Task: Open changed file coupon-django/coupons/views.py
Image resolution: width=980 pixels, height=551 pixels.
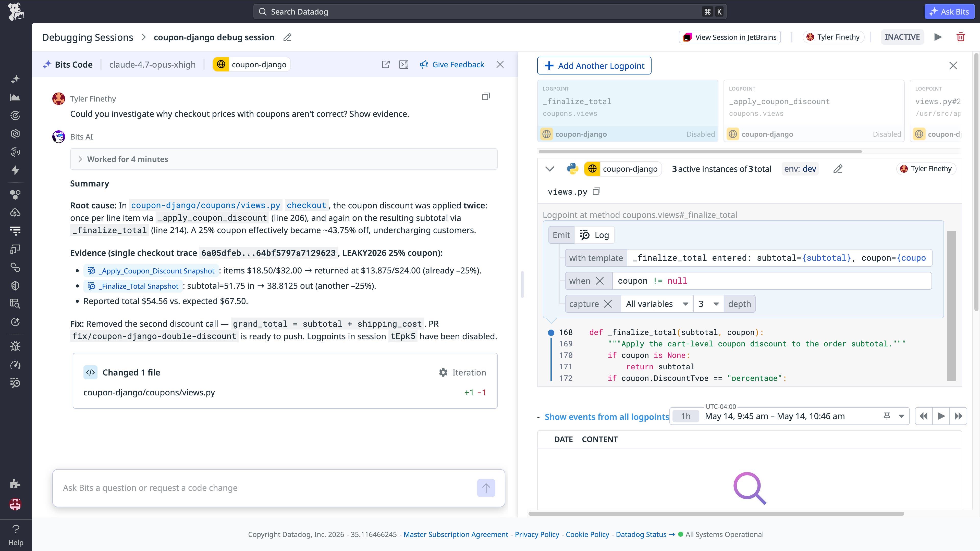Action: (x=149, y=392)
